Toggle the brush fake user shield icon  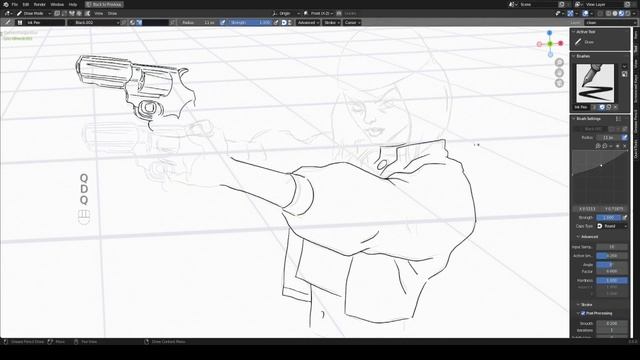pyautogui.click(x=602, y=107)
